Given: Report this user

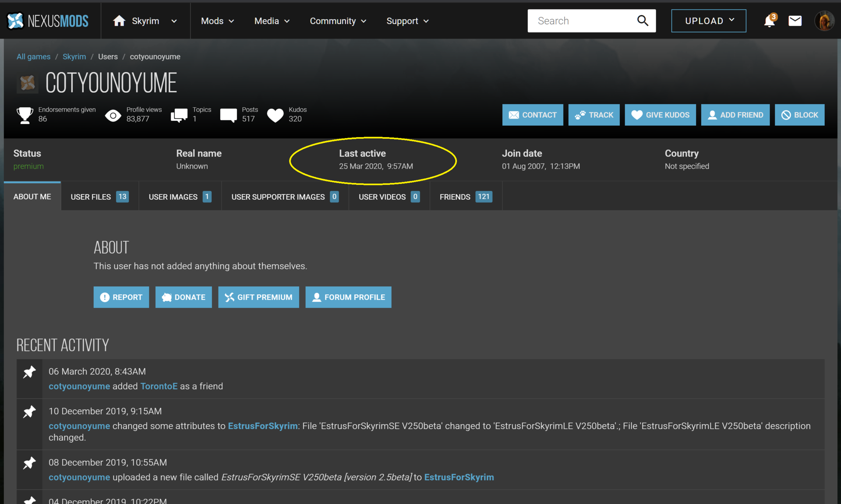Looking at the screenshot, I should [x=121, y=297].
